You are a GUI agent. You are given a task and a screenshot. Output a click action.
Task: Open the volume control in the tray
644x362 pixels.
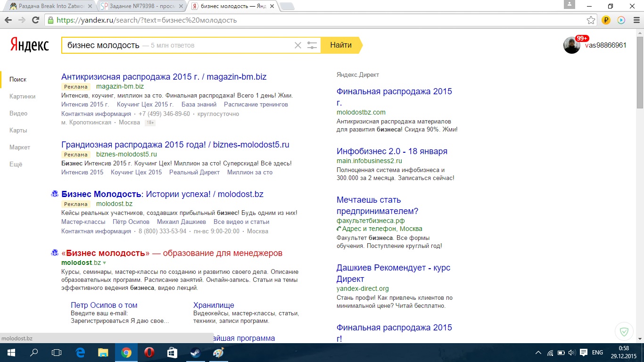(572, 353)
